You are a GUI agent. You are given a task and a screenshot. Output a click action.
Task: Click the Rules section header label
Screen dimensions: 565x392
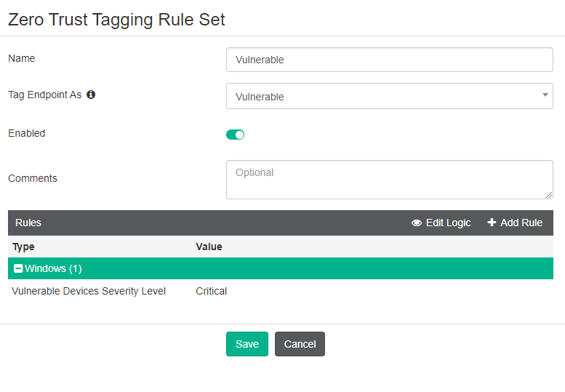(28, 223)
